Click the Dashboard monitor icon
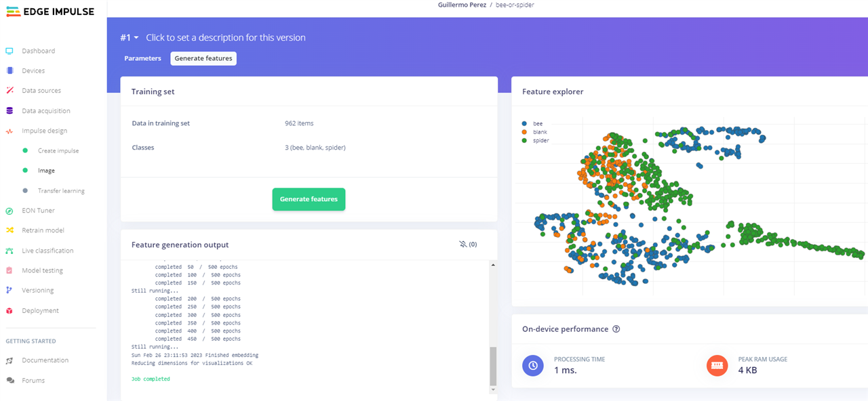868x401 pixels. 9,51
